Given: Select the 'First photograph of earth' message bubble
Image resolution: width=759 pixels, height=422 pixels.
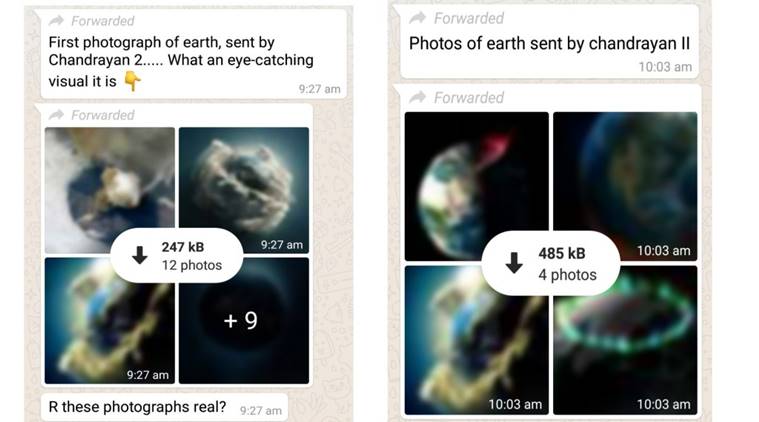Looking at the screenshot, I should pyautogui.click(x=194, y=54).
